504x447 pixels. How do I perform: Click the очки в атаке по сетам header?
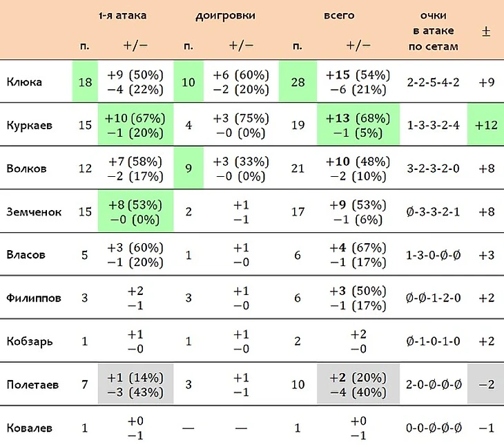(x=434, y=31)
